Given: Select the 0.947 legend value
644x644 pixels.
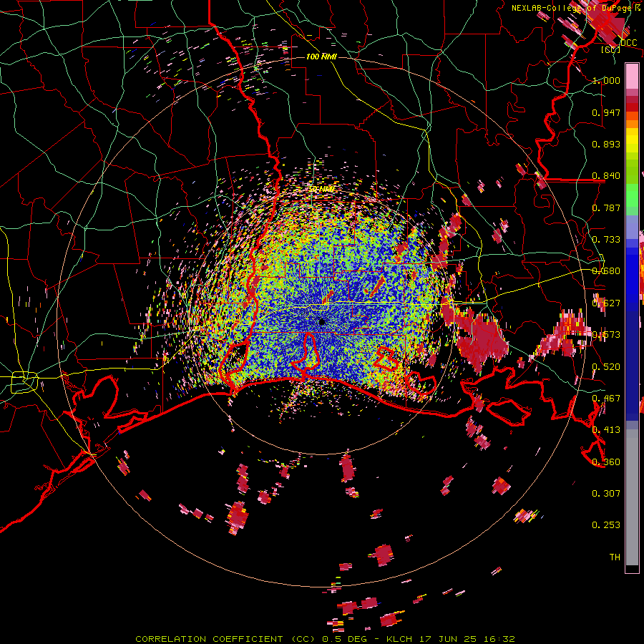Looking at the screenshot, I should 606,112.
